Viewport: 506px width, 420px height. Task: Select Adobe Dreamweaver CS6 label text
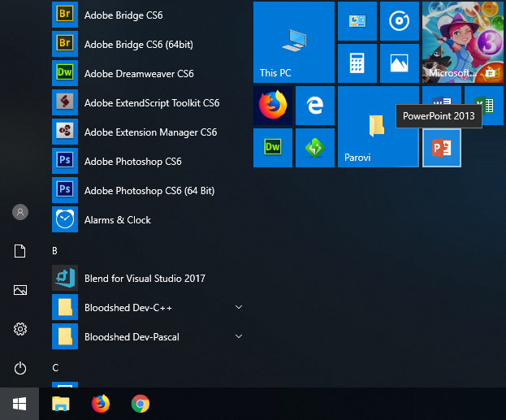click(x=139, y=74)
